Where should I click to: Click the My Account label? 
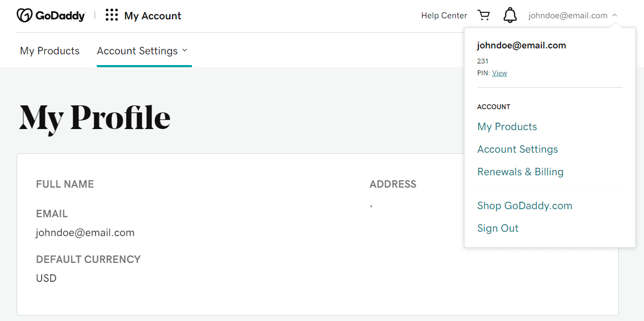click(x=153, y=15)
